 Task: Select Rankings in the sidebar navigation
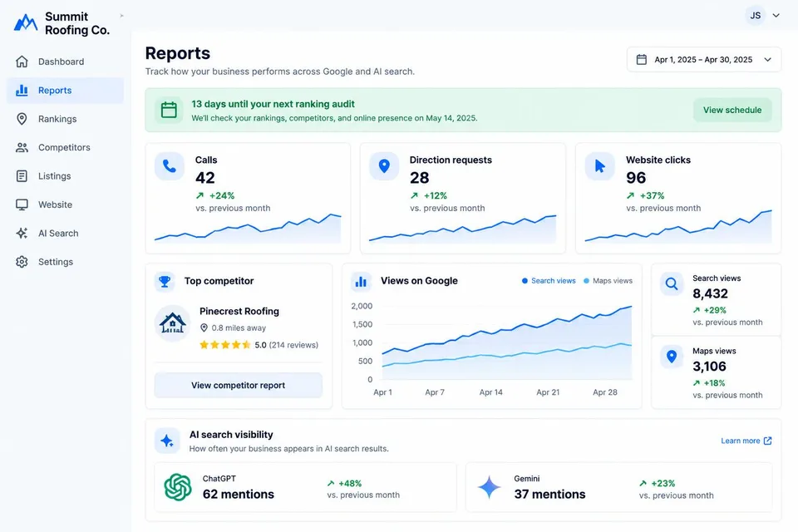(65, 119)
